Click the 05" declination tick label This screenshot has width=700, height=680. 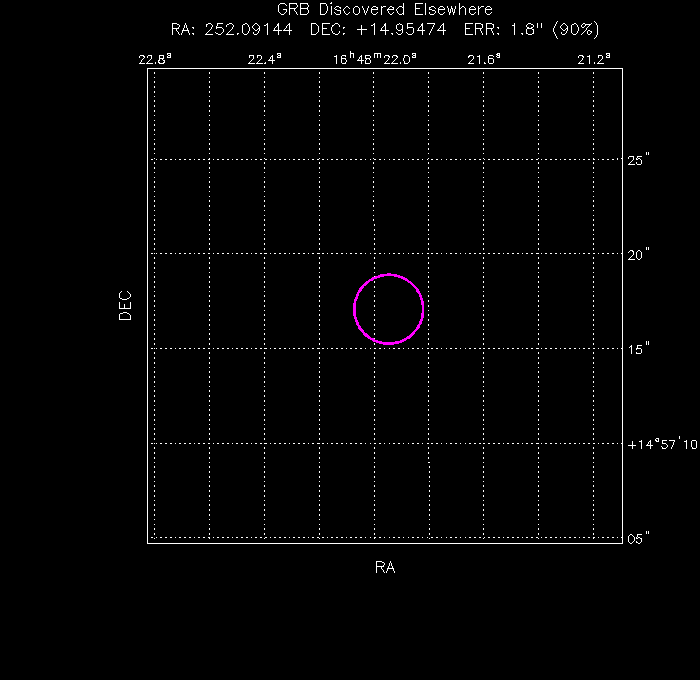tap(638, 538)
